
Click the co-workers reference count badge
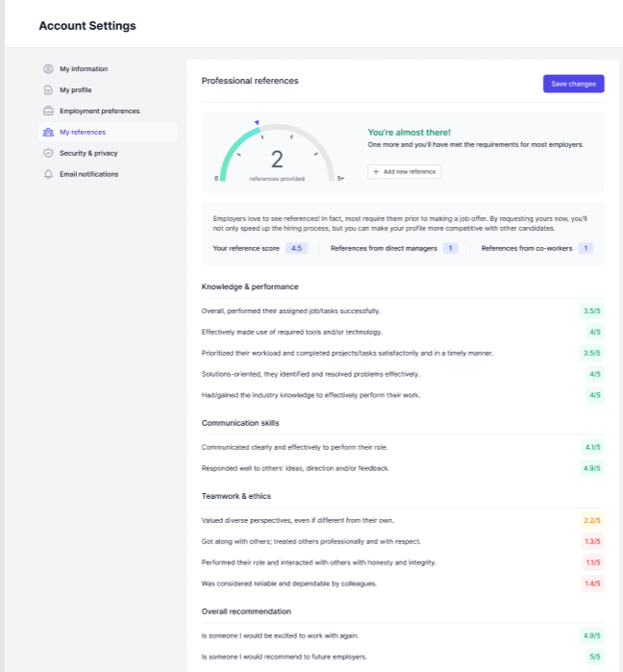point(586,248)
